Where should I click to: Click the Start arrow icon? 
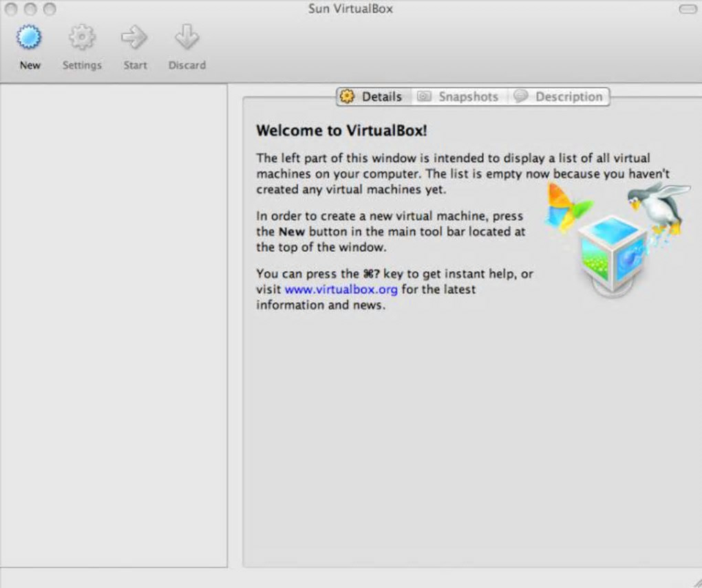(x=134, y=37)
